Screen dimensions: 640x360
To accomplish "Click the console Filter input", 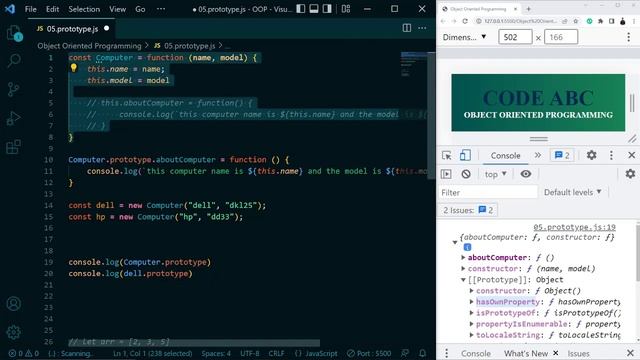I will [x=488, y=192].
